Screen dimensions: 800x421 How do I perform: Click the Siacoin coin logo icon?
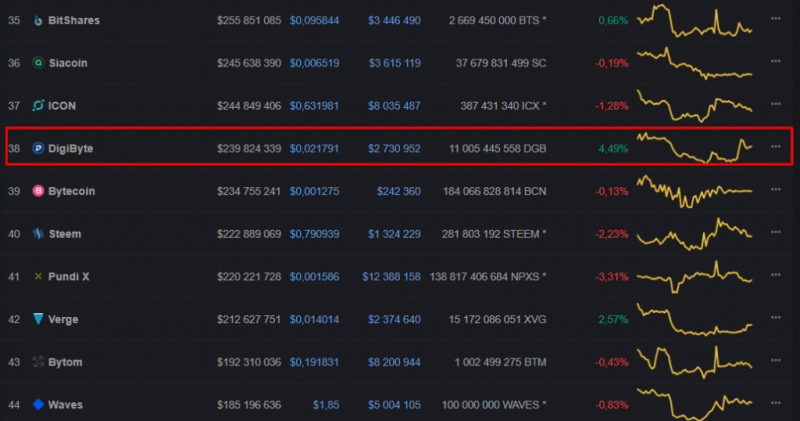(38, 63)
